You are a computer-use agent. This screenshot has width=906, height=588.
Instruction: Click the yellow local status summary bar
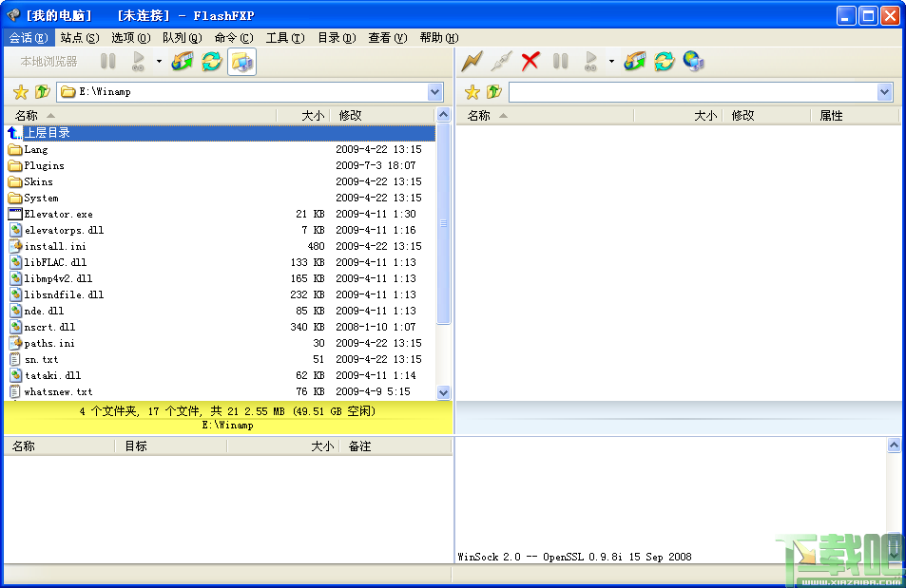[x=228, y=418]
